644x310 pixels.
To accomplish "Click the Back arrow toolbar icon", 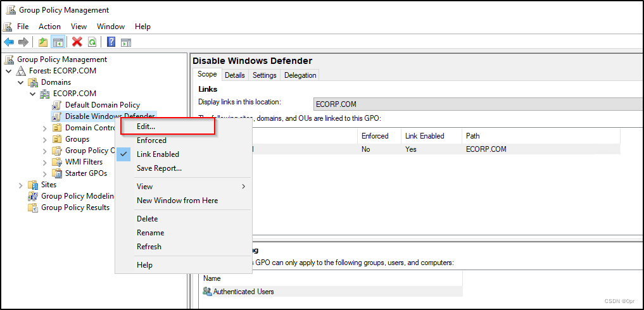I will [9, 42].
